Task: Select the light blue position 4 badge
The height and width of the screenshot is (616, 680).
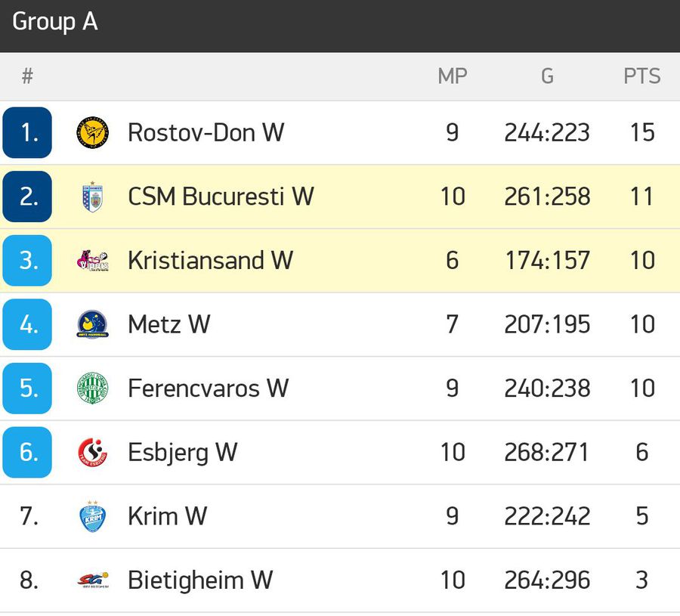Action: coord(27,324)
